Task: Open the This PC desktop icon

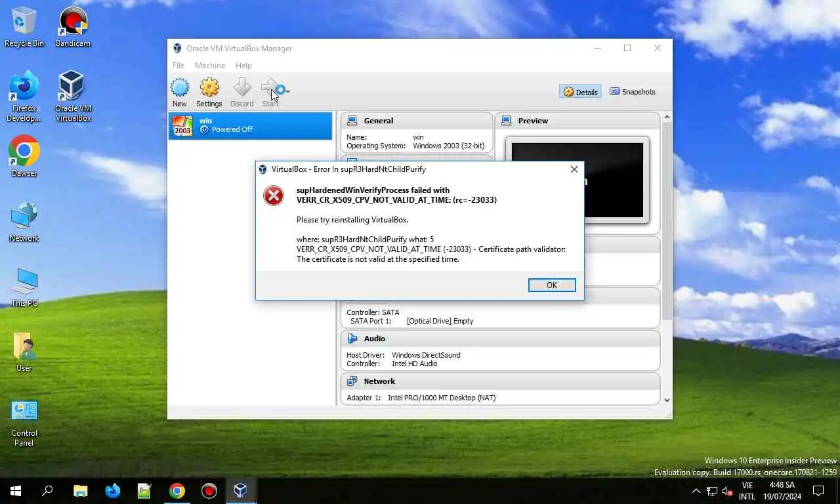Action: (x=24, y=287)
